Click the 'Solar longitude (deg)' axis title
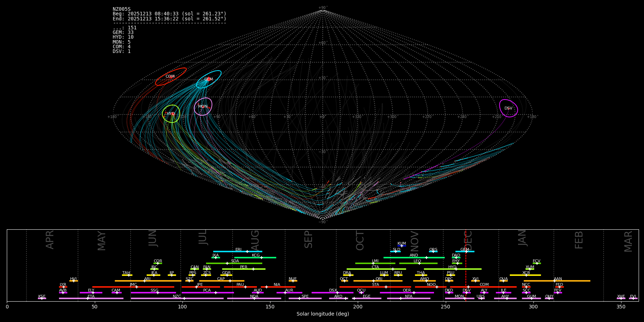 coord(323,314)
